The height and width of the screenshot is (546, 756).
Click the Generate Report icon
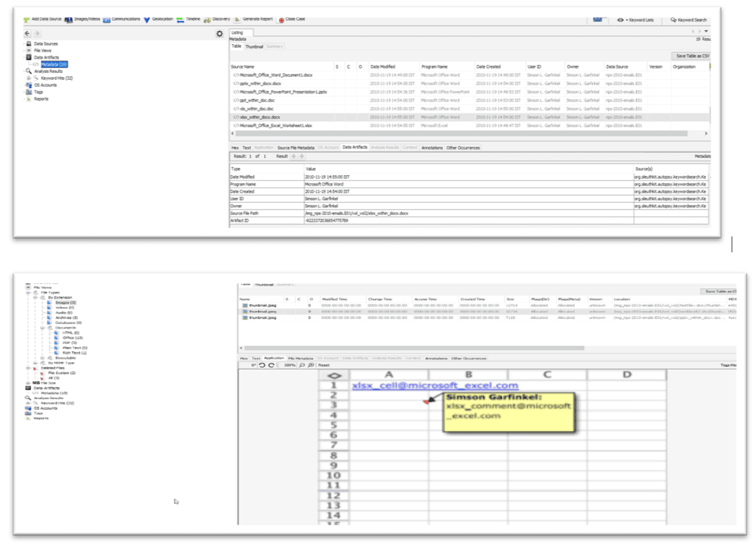[x=236, y=20]
